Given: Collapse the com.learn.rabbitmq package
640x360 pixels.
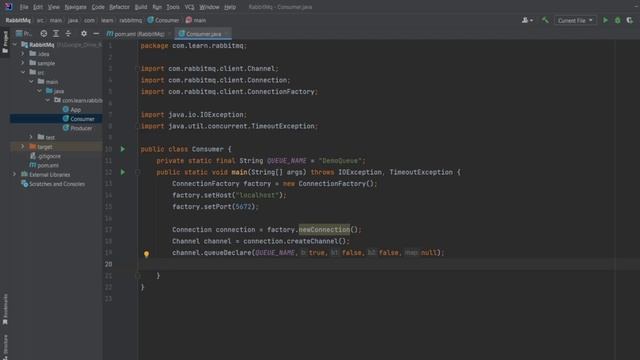Looking at the screenshot, I should (x=47, y=100).
